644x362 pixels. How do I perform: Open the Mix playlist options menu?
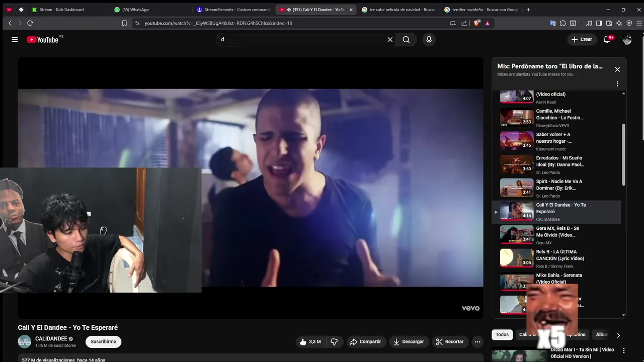pyautogui.click(x=617, y=84)
